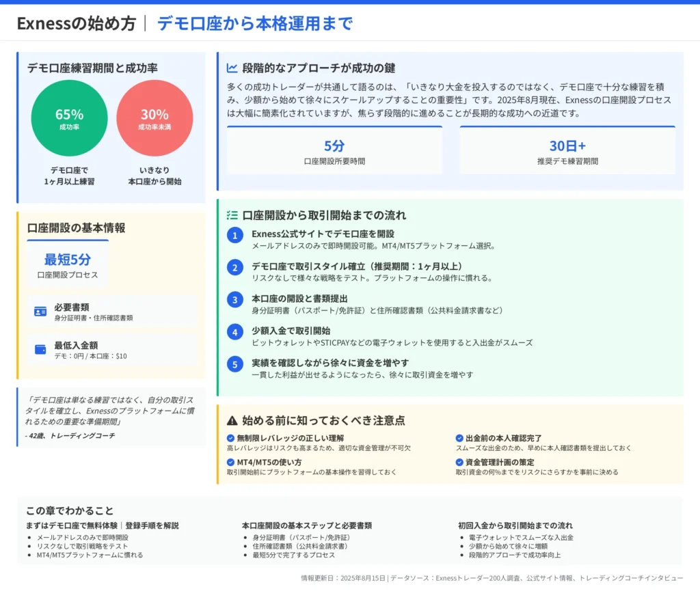Click step number 2 circle for 取引スタイル確立
This screenshot has height=591, width=700.
[235, 268]
